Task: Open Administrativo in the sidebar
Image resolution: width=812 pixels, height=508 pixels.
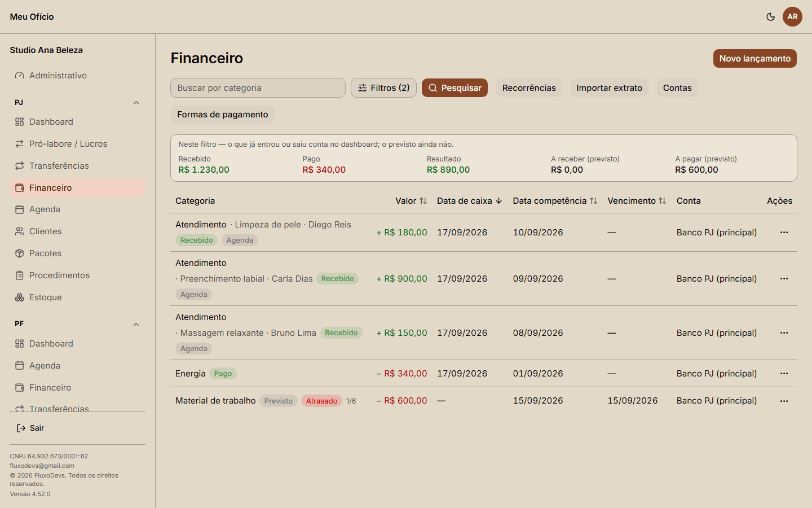Action: [x=77, y=76]
